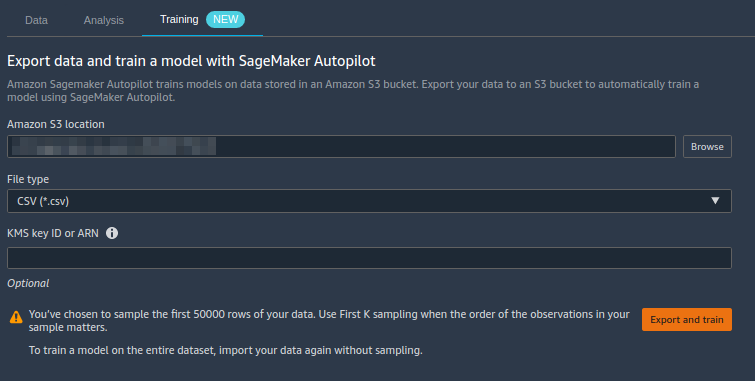
Task: Switch to the Data tab
Action: [36, 20]
